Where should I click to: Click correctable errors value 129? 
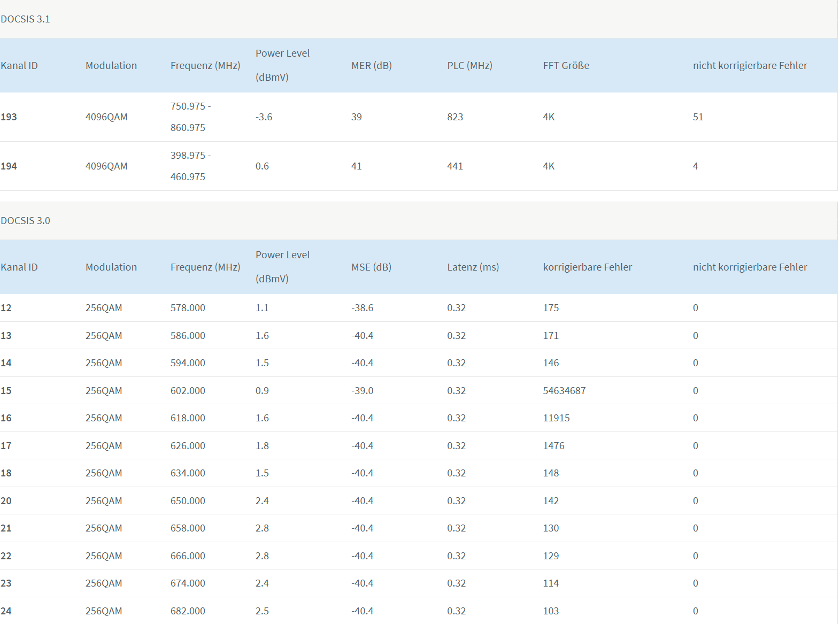coord(551,556)
